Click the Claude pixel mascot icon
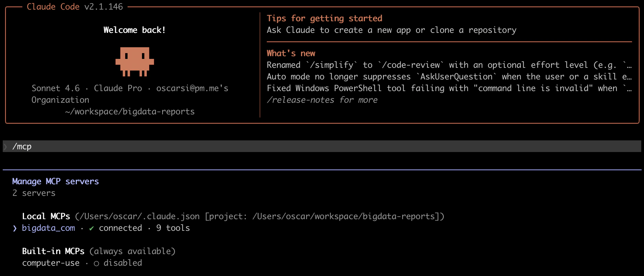Screen dimensions: 644x276 tap(135, 62)
